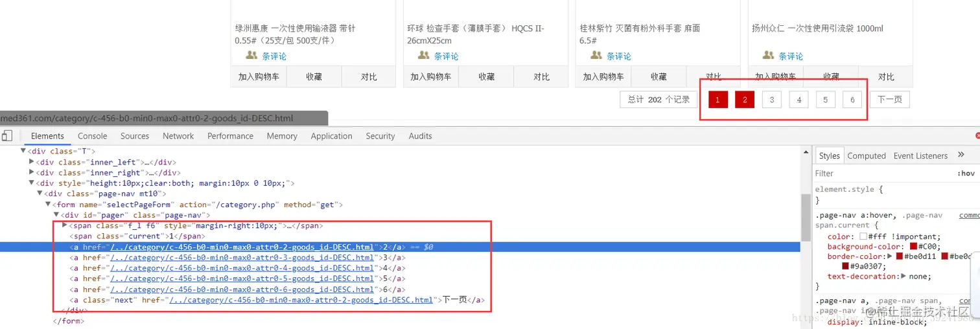The width and height of the screenshot is (980, 329).
Task: Go to page 4 in pagination
Action: 799,100
